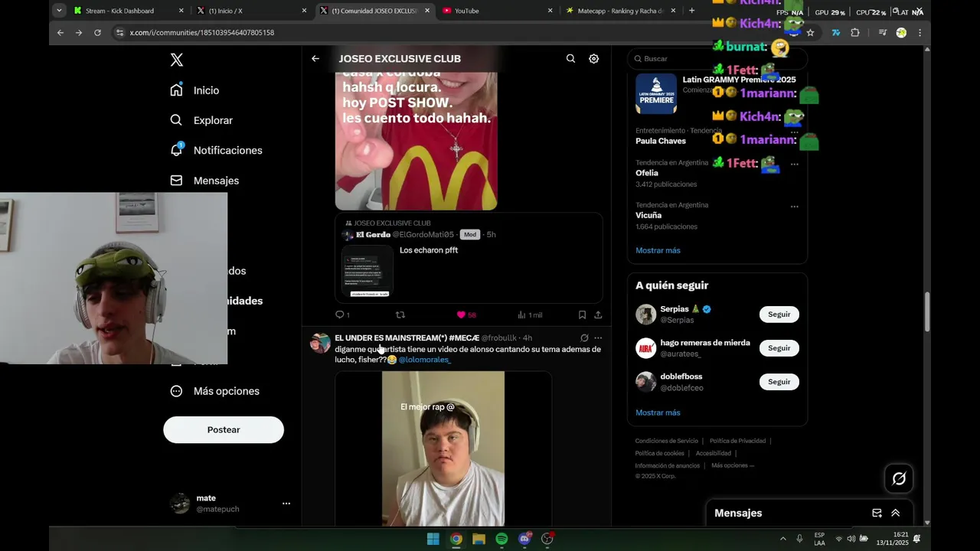Open Explorar in the sidebar

click(202, 120)
